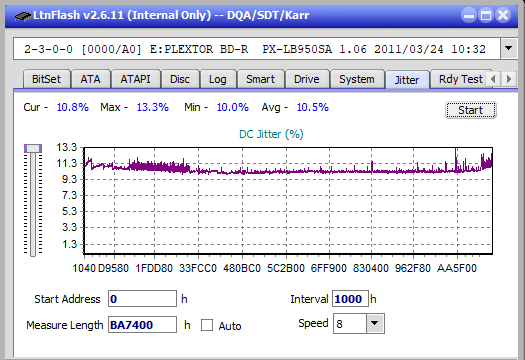The height and width of the screenshot is (360, 525).
Task: Close the LtnFlash window
Action: 503,15
